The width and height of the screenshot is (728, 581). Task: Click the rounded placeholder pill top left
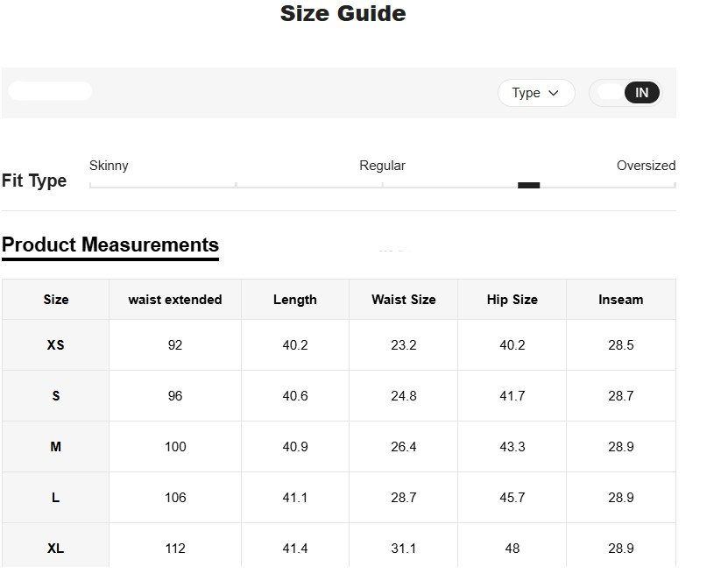[50, 90]
